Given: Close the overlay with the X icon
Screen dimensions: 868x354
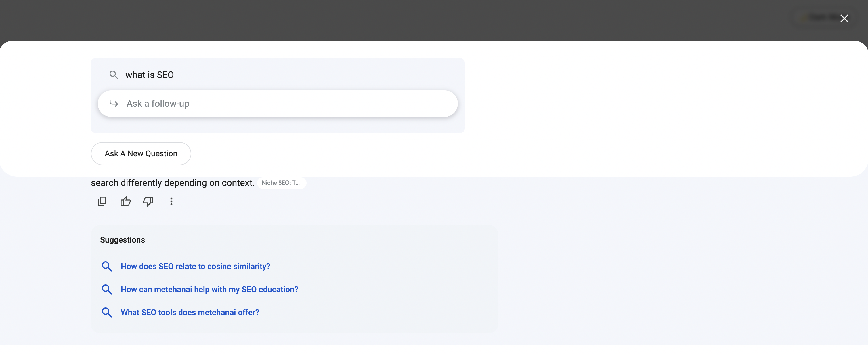Looking at the screenshot, I should [844, 18].
